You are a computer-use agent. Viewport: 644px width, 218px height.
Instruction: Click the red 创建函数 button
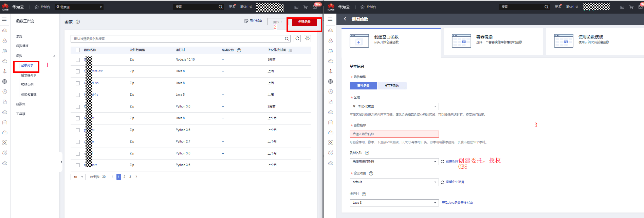pos(305,22)
